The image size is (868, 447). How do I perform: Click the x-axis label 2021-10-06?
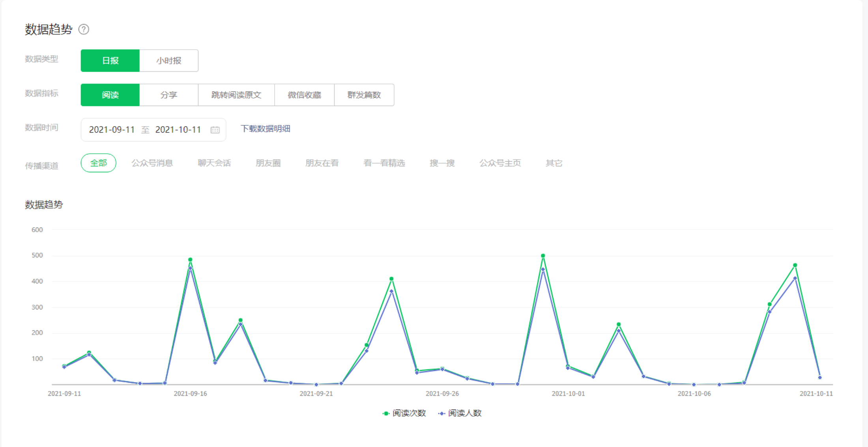(x=694, y=394)
